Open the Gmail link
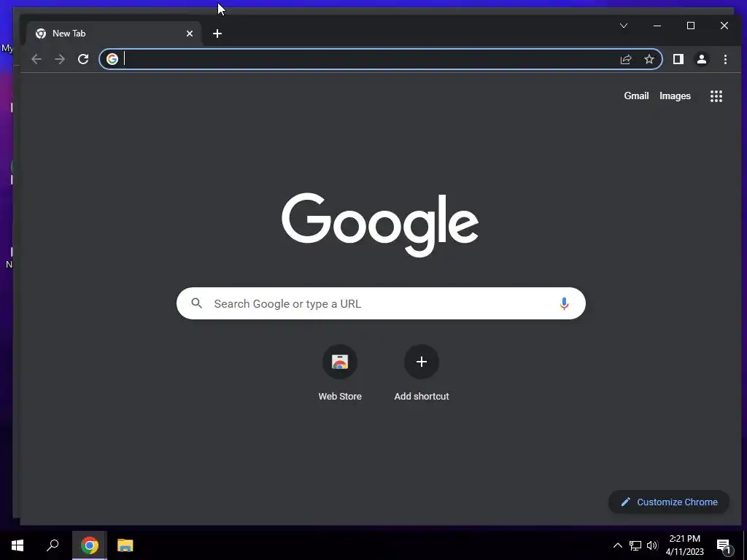The image size is (747, 560). (636, 96)
